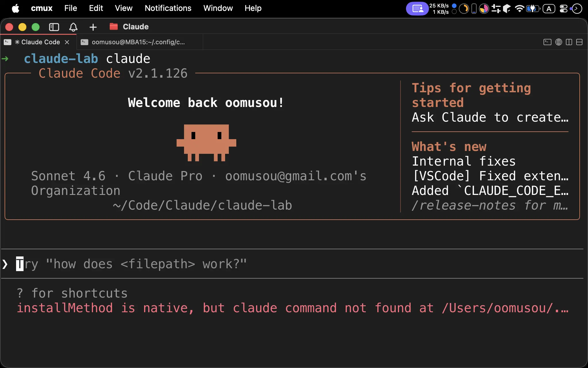The width and height of the screenshot is (588, 368).
Task: Close the Claude Code tab
Action: (67, 42)
